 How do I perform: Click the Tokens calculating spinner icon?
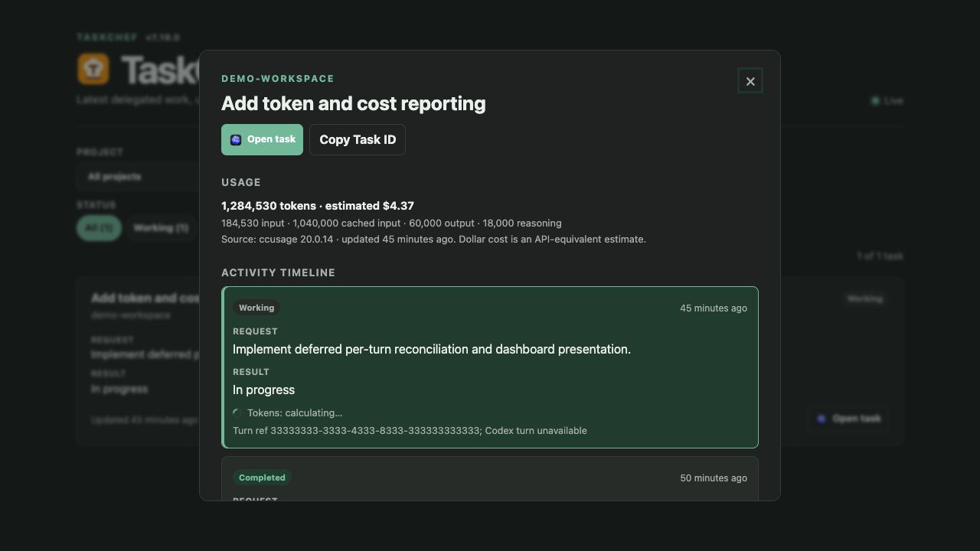pos(237,413)
